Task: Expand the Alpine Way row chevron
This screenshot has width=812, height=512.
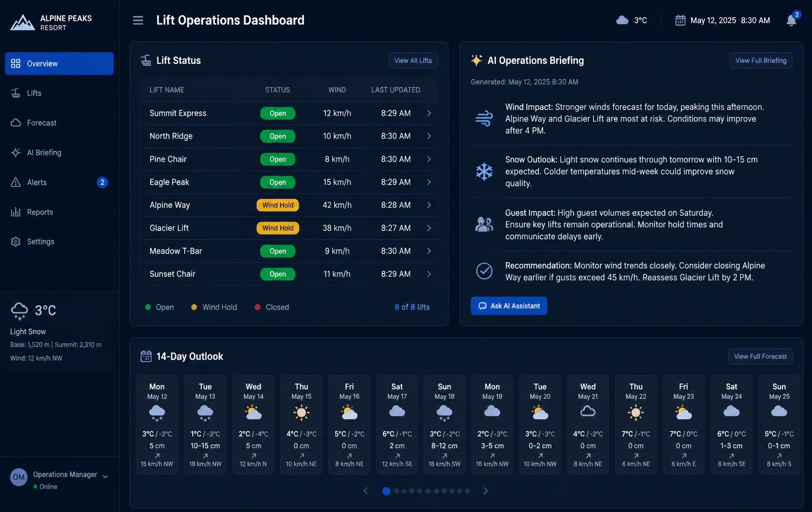Action: (x=429, y=205)
